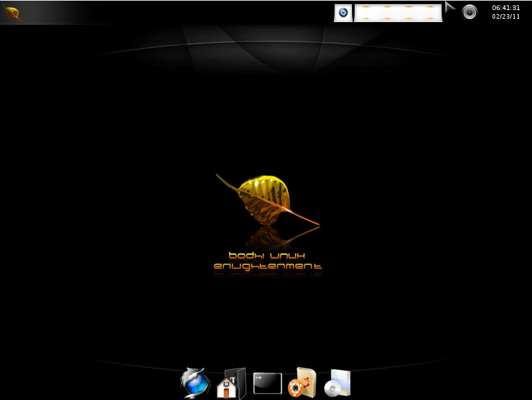
Task: Click the blue system tray icon
Action: (x=343, y=13)
